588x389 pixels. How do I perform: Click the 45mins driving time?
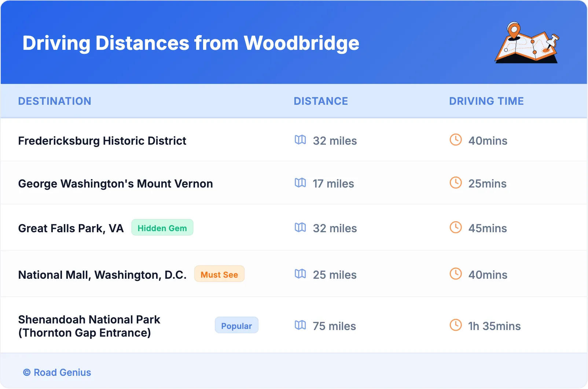488,229
